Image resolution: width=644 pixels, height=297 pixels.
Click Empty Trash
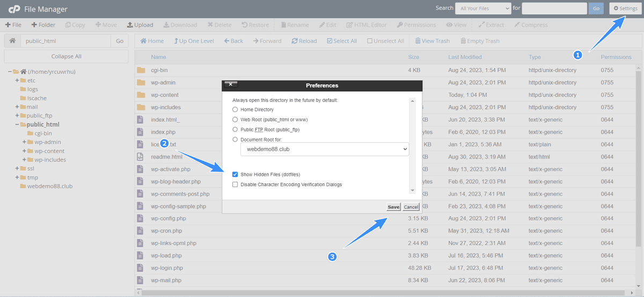480,41
